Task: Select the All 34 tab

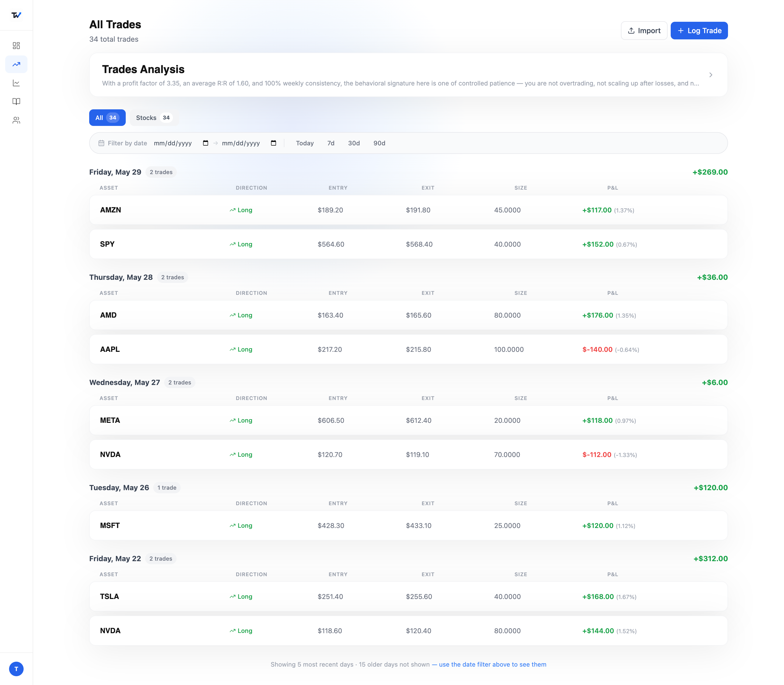Action: click(x=108, y=118)
